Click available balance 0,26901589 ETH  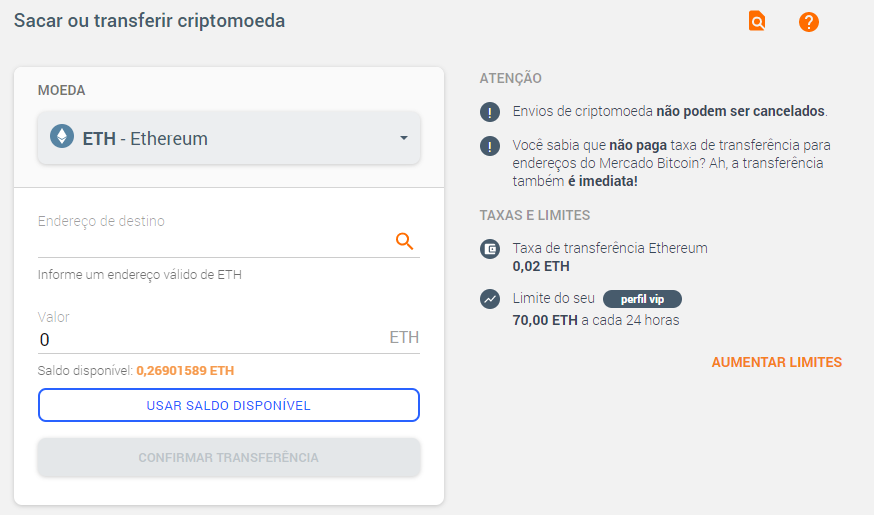coord(185,371)
